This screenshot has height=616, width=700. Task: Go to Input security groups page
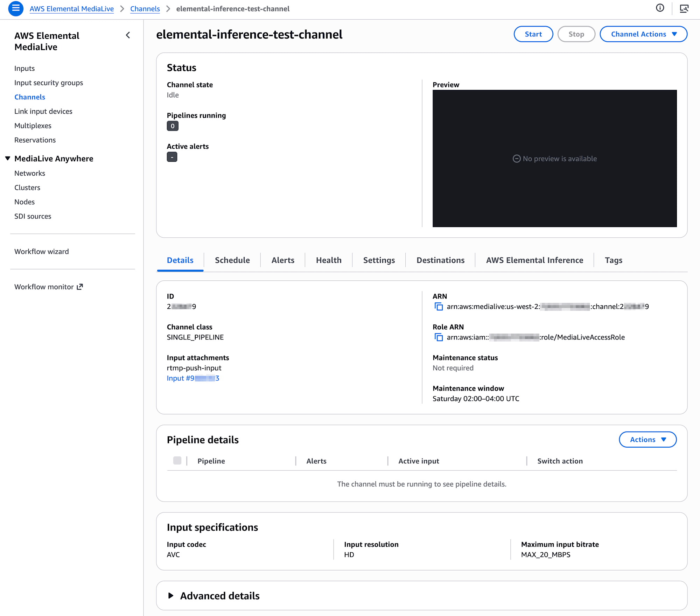49,83
